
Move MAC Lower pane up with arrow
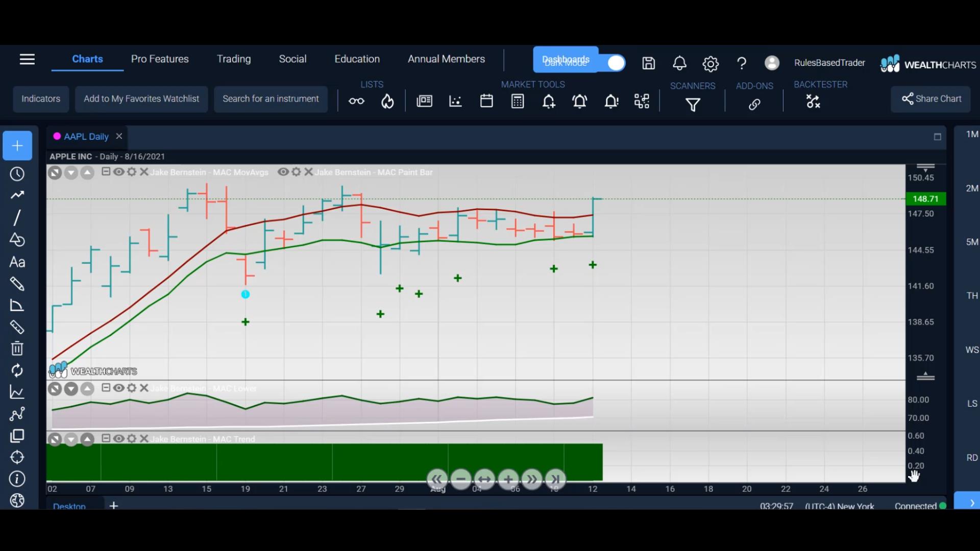(87, 389)
